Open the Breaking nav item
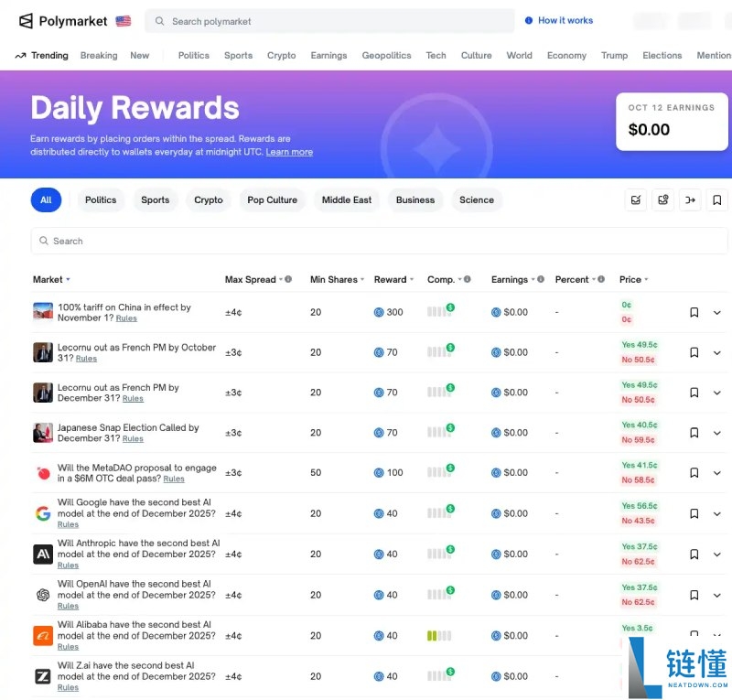 pyautogui.click(x=99, y=56)
